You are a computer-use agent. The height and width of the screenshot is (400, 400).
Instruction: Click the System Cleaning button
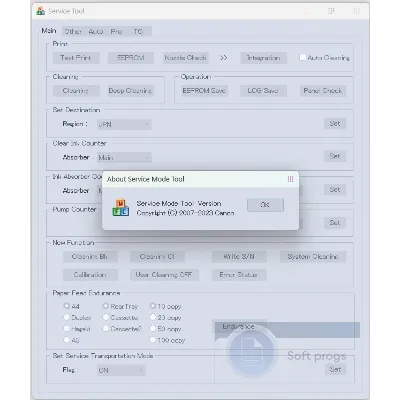(x=313, y=257)
